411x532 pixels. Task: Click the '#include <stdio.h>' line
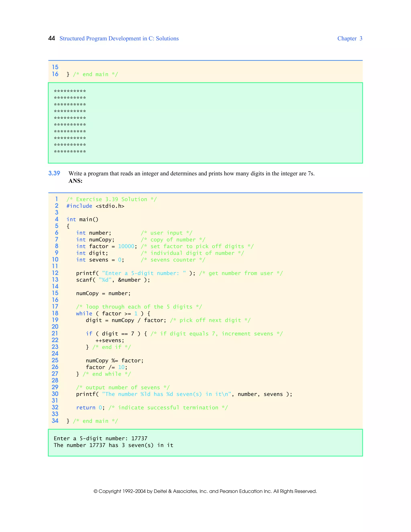[96, 206]
